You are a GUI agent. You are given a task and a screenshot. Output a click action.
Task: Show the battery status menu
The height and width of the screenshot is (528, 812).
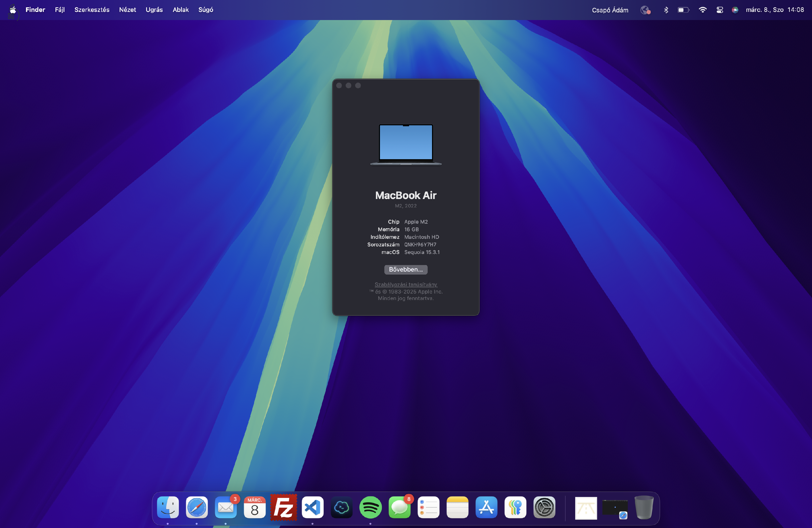click(683, 10)
